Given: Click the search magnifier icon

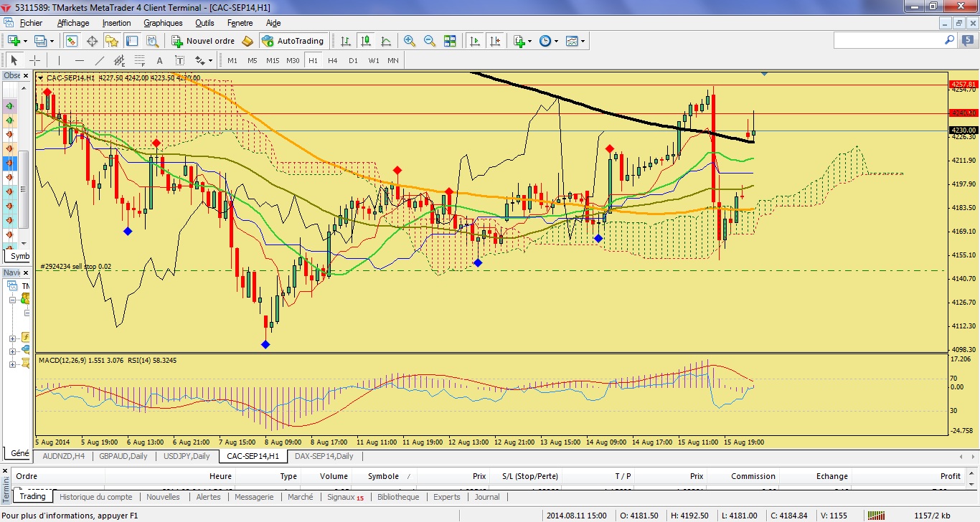Looking at the screenshot, I should pyautogui.click(x=950, y=41).
